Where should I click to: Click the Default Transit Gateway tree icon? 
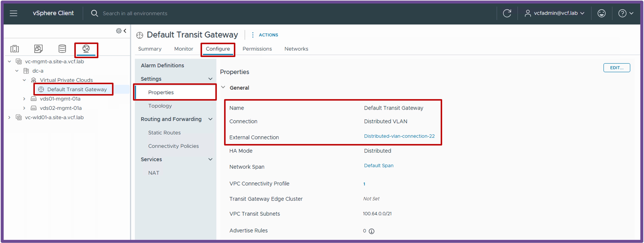click(x=41, y=89)
